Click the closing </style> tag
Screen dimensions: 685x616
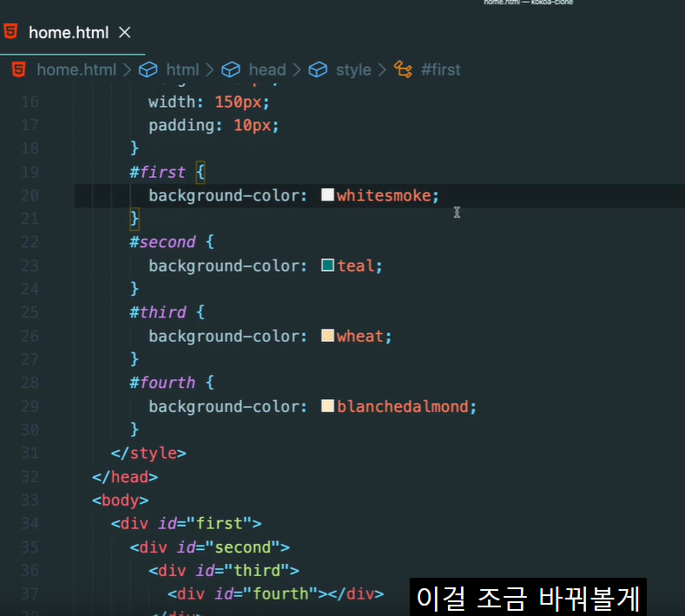148,453
